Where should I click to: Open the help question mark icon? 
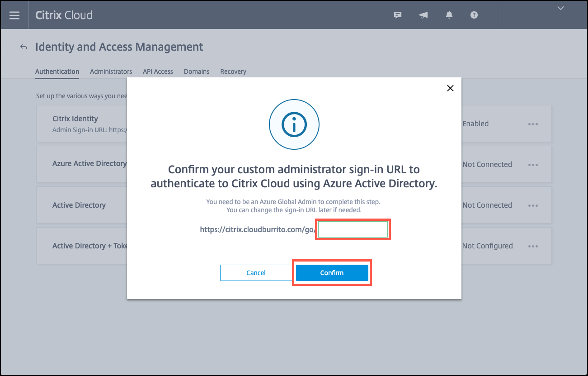[x=474, y=15]
